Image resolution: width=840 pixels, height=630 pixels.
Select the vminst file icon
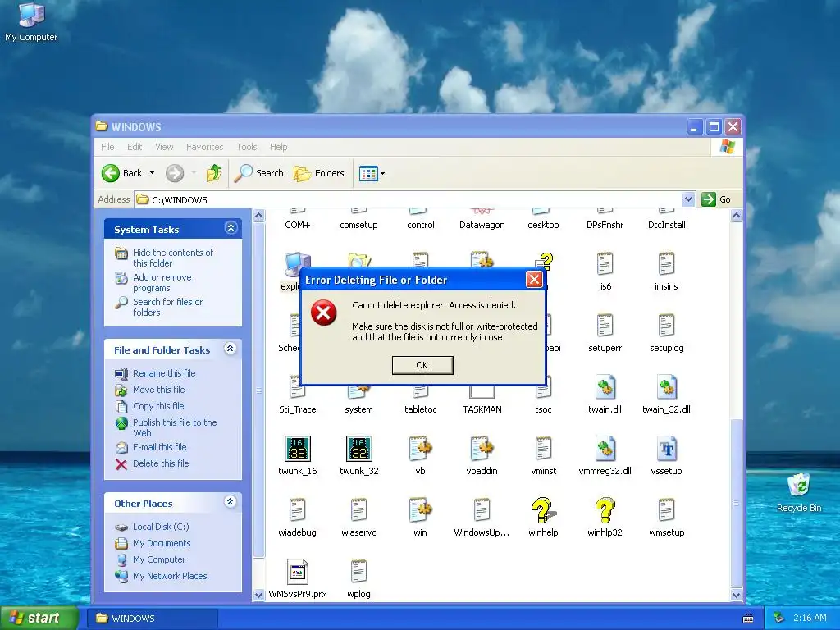(x=543, y=449)
